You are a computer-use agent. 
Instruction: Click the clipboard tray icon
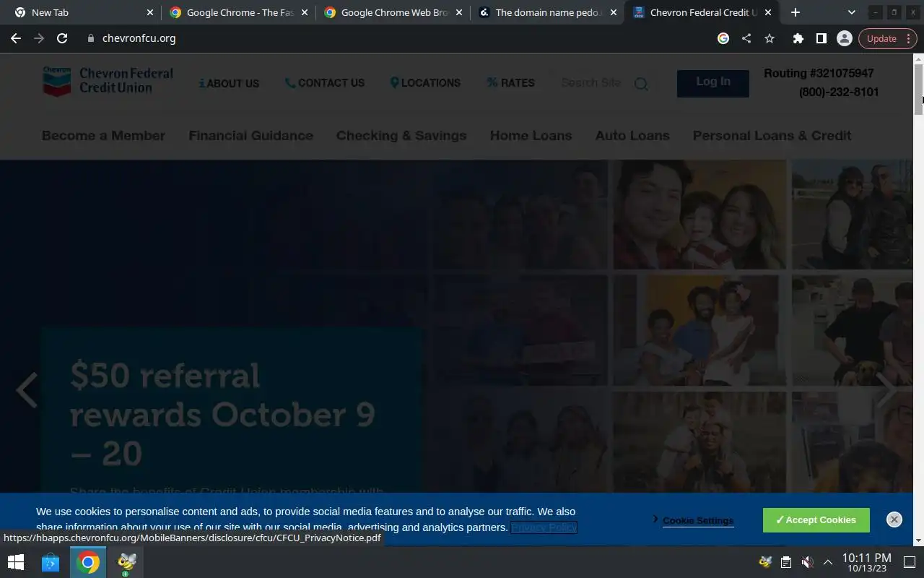tap(786, 562)
